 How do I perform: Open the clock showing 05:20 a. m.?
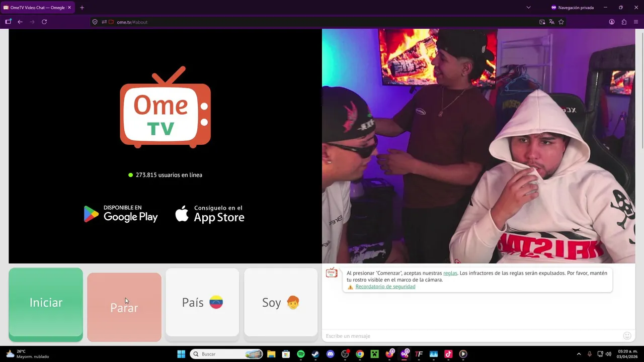pos(627,354)
